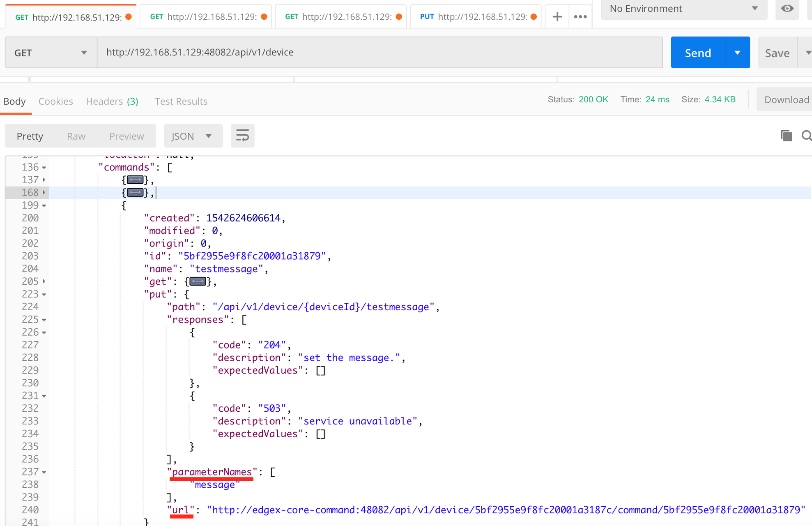The height and width of the screenshot is (526, 812).
Task: Click the edgex-core-command url value
Action: tap(506, 510)
